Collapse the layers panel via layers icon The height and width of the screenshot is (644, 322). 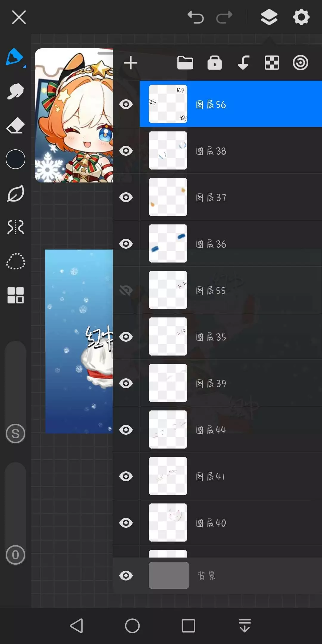pos(269,17)
